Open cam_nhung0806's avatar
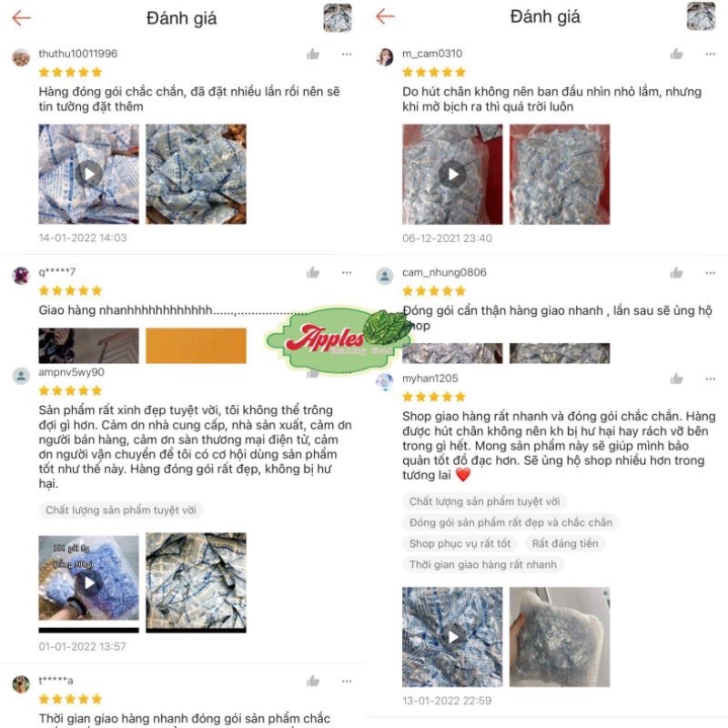728x728 pixels. pyautogui.click(x=385, y=276)
